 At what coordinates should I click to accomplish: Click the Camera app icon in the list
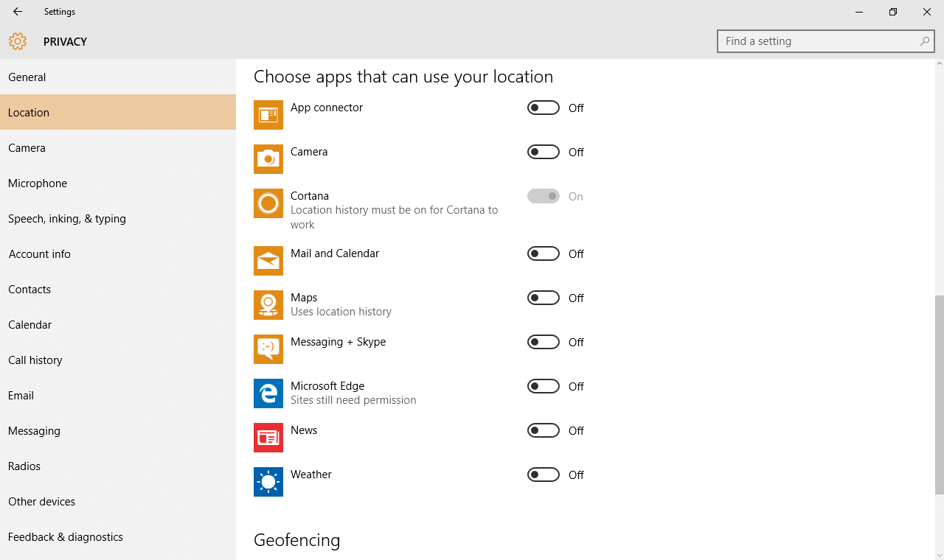pos(268,159)
